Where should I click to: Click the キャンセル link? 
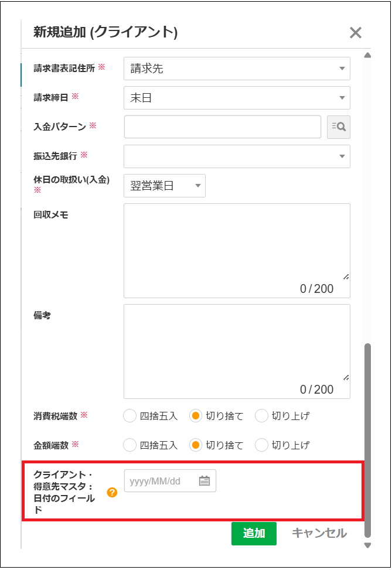[319, 533]
